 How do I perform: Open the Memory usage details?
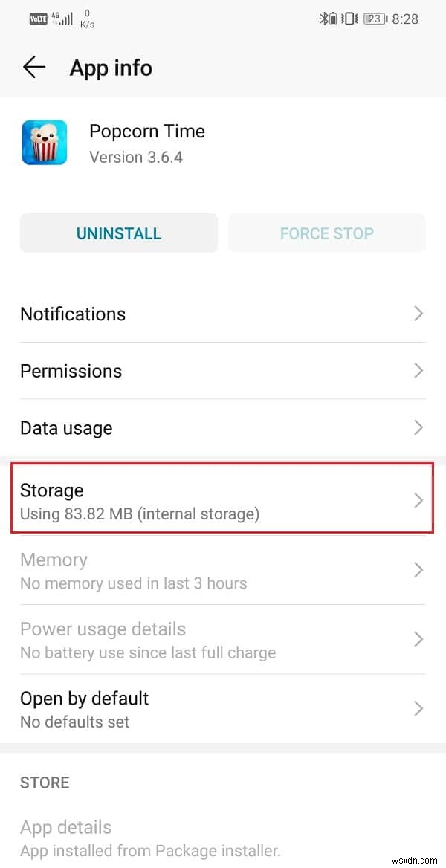click(223, 570)
